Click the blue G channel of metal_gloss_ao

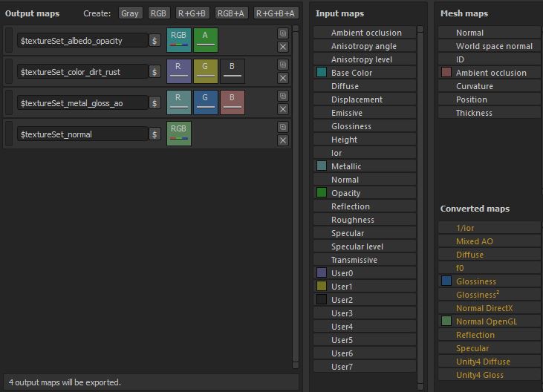click(x=206, y=102)
